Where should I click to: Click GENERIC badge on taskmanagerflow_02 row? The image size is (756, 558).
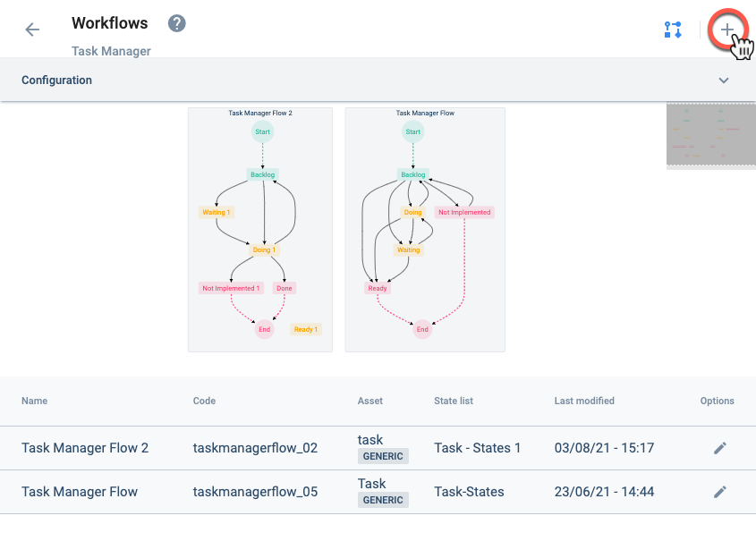pyautogui.click(x=383, y=456)
